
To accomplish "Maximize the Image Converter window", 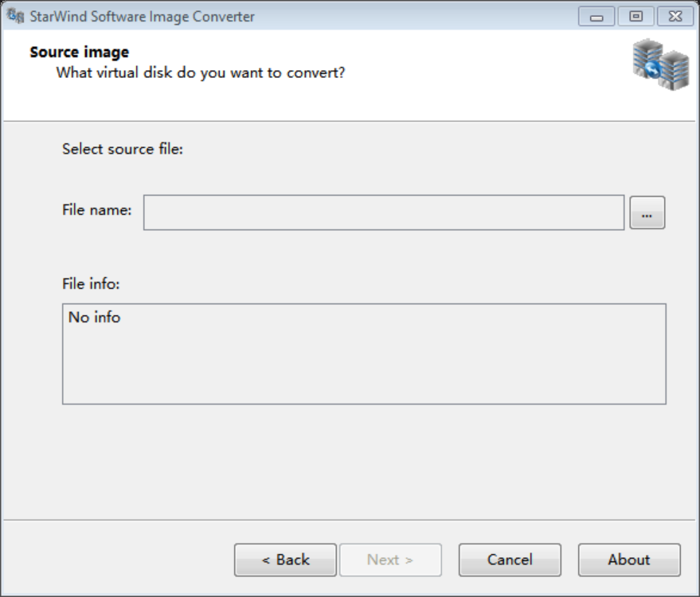I will click(x=635, y=16).
